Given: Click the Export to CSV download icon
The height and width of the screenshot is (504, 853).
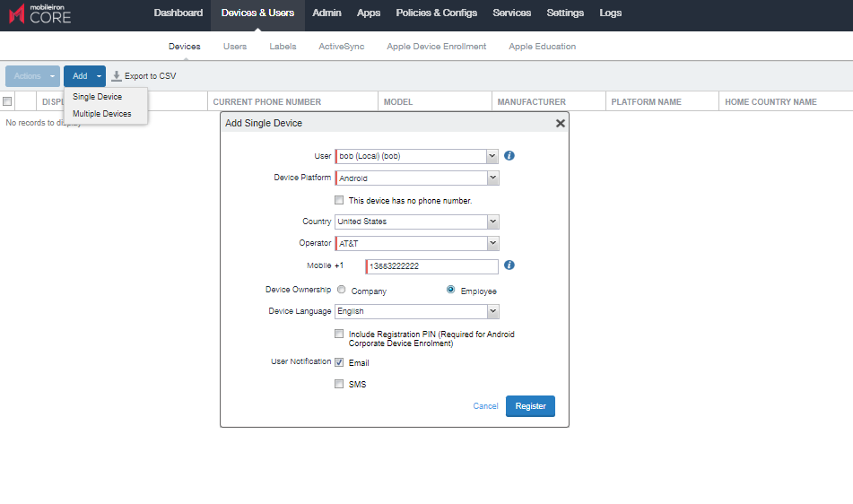Looking at the screenshot, I should coord(117,76).
